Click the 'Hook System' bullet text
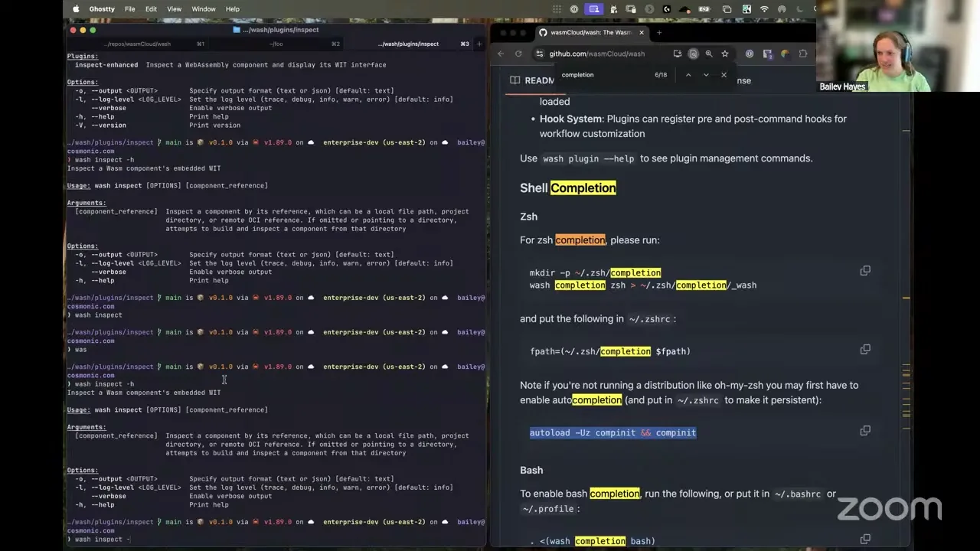Viewport: 980px width, 551px height. tap(570, 119)
